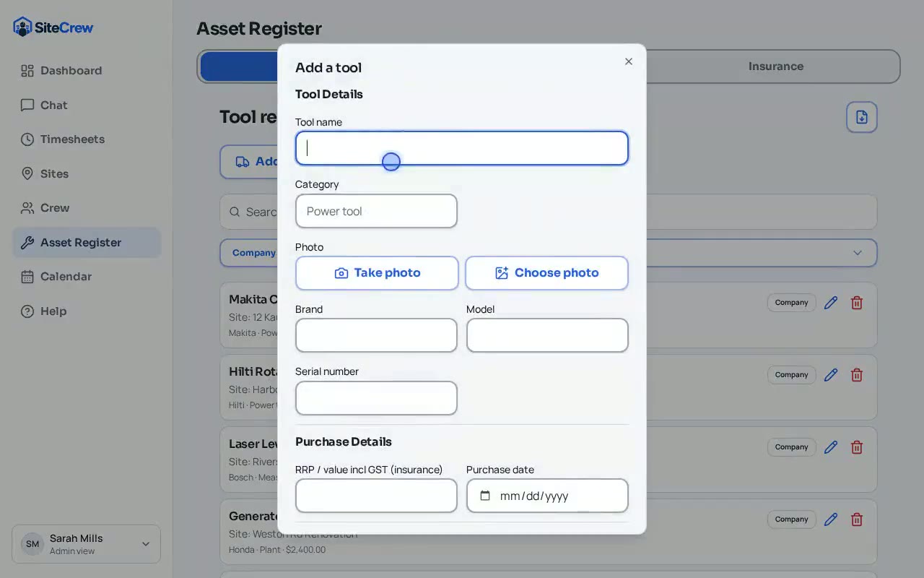Navigate to Sites

click(x=87, y=174)
